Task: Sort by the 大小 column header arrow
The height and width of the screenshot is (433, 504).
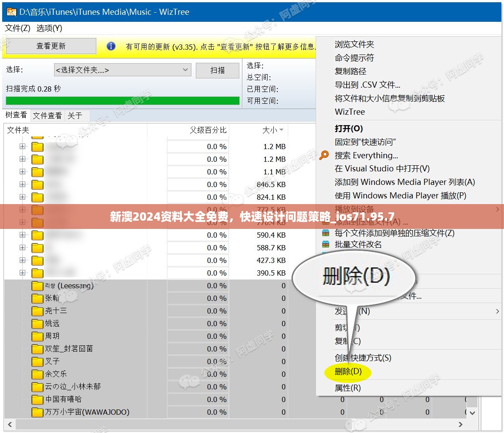Action: [x=282, y=130]
